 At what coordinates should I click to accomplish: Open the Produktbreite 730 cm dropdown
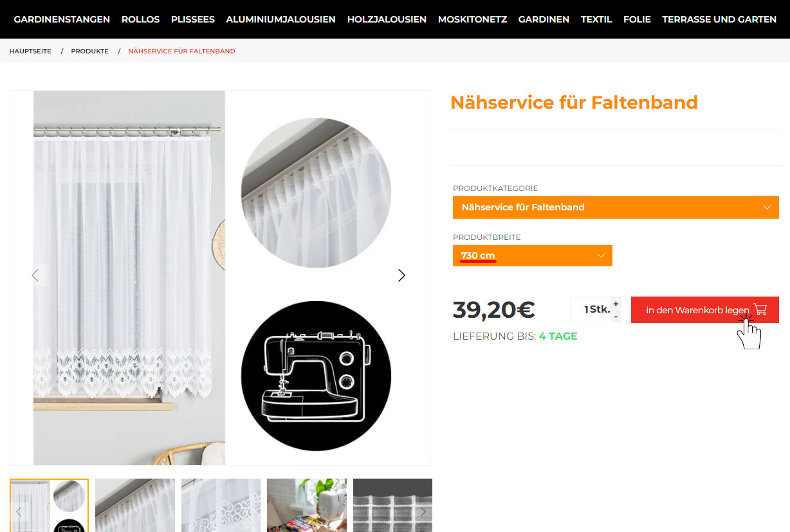(x=533, y=255)
